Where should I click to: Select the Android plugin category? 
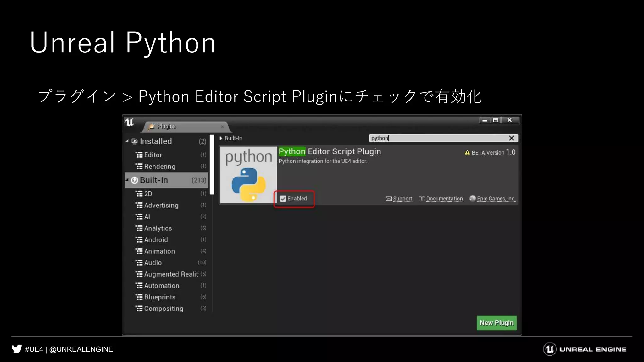tap(171, 239)
